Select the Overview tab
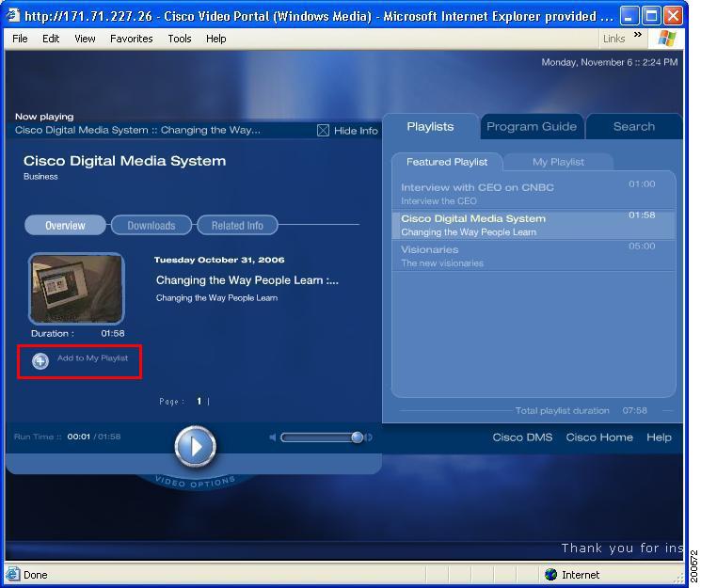This screenshot has width=701, height=588. pyautogui.click(x=65, y=226)
